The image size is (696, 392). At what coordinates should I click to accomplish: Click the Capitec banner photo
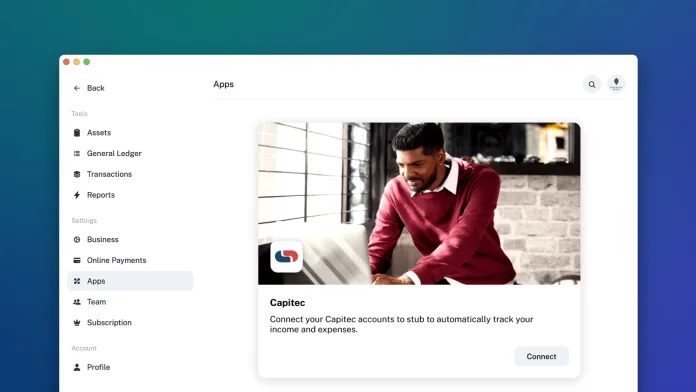coord(419,203)
